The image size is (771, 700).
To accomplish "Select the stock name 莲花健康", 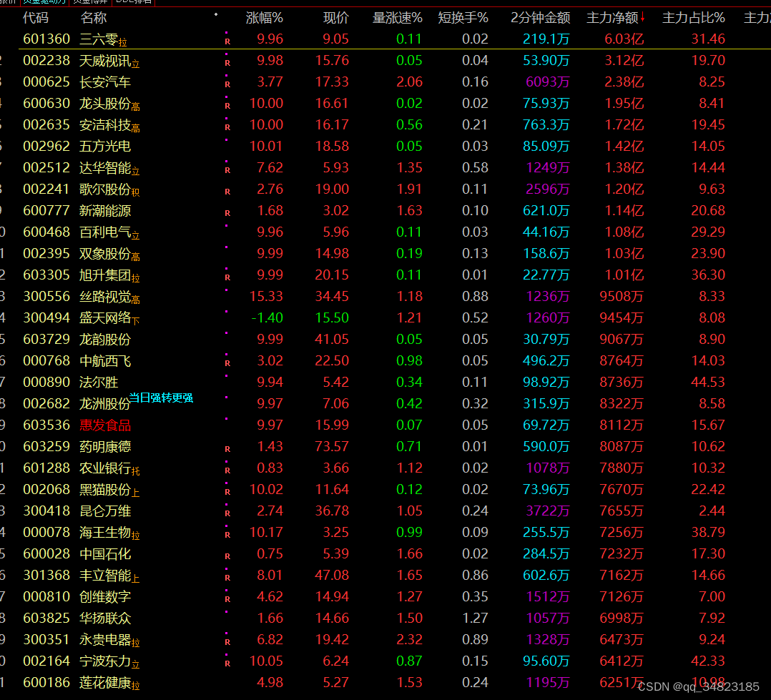I will click(x=105, y=682).
